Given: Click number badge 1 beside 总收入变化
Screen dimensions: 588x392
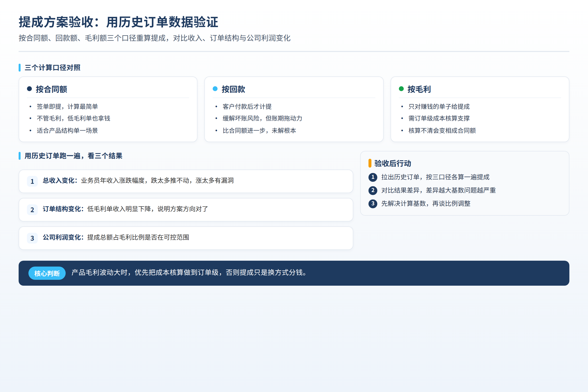Looking at the screenshot, I should pos(32,181).
